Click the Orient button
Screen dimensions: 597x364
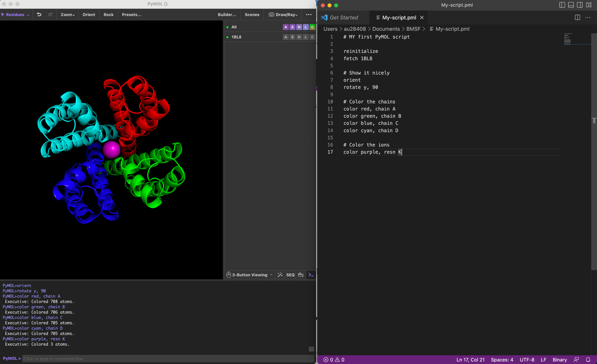(x=89, y=15)
